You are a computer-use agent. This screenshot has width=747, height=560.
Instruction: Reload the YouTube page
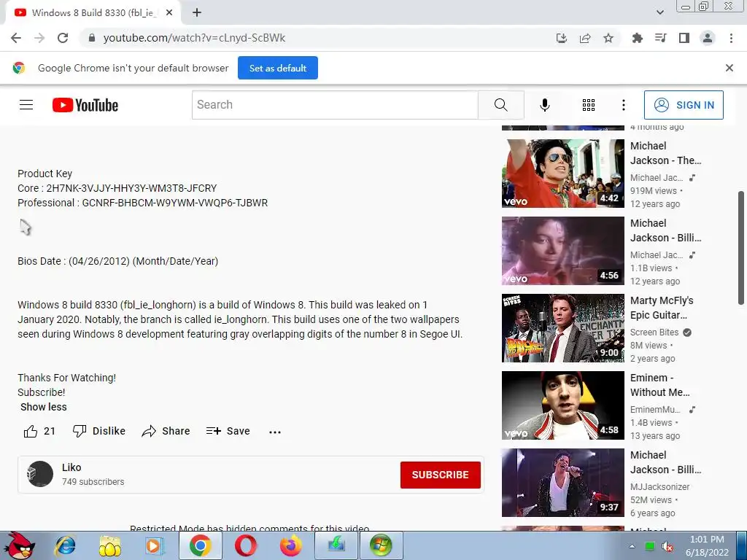[x=63, y=38]
